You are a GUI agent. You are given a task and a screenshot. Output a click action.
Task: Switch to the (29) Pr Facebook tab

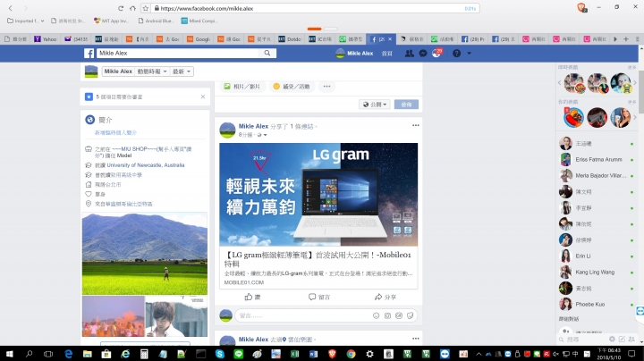tap(473, 39)
